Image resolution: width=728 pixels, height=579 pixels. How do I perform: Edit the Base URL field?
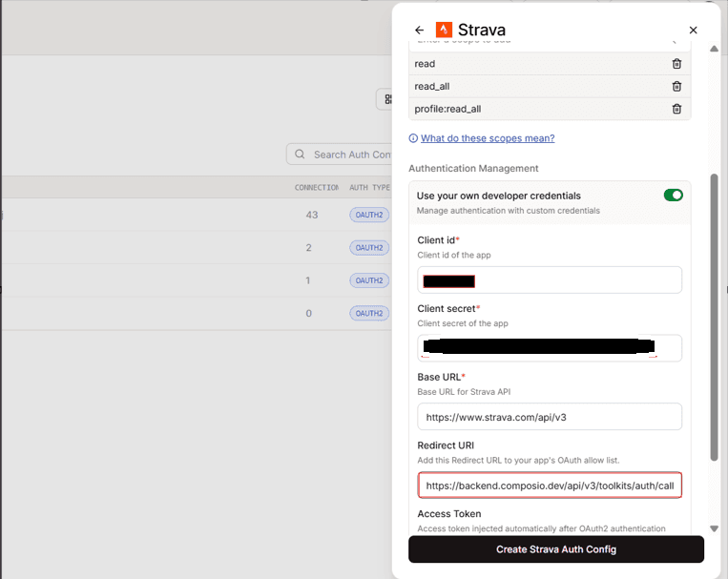click(550, 417)
